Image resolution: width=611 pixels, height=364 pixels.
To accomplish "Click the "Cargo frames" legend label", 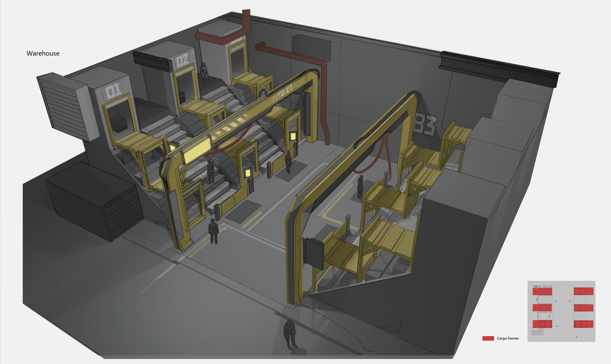I will (x=508, y=338).
